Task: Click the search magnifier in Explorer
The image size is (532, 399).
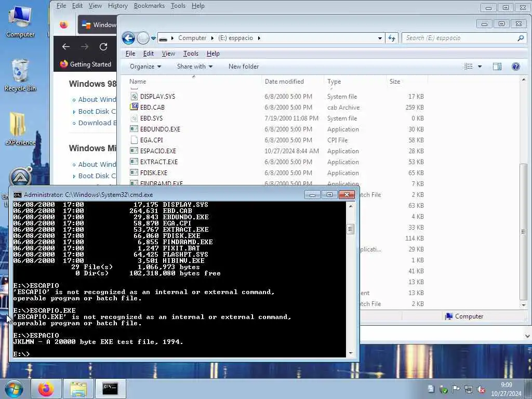Action: tap(521, 38)
